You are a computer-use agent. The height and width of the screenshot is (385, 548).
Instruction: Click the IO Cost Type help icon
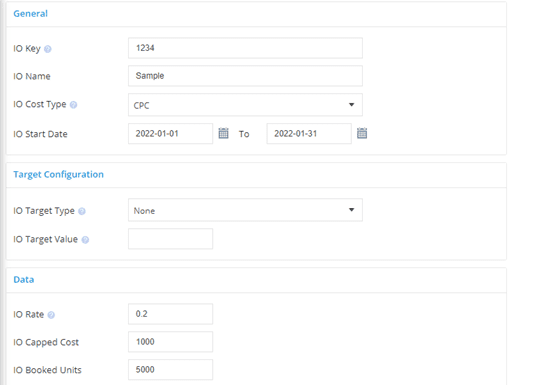[73, 105]
